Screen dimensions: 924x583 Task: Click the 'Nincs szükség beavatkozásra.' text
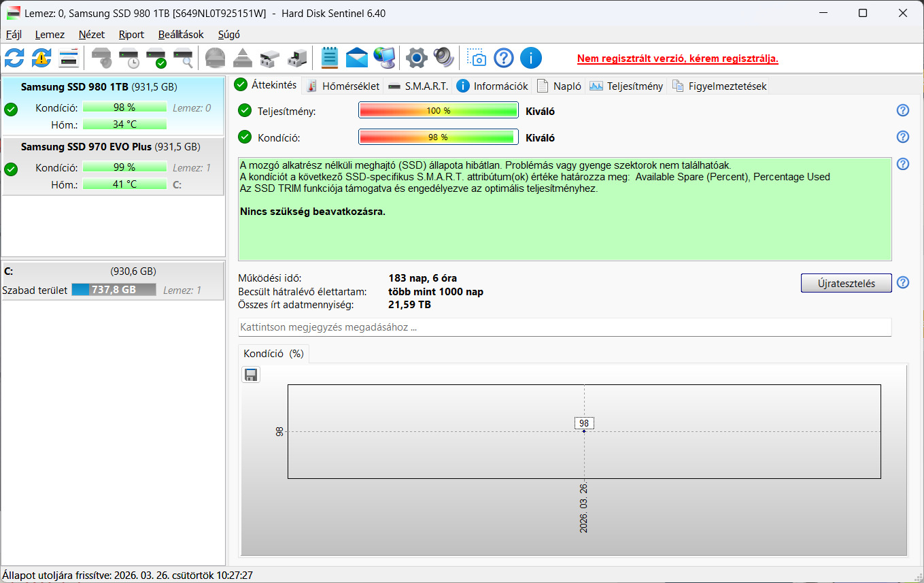tap(313, 212)
